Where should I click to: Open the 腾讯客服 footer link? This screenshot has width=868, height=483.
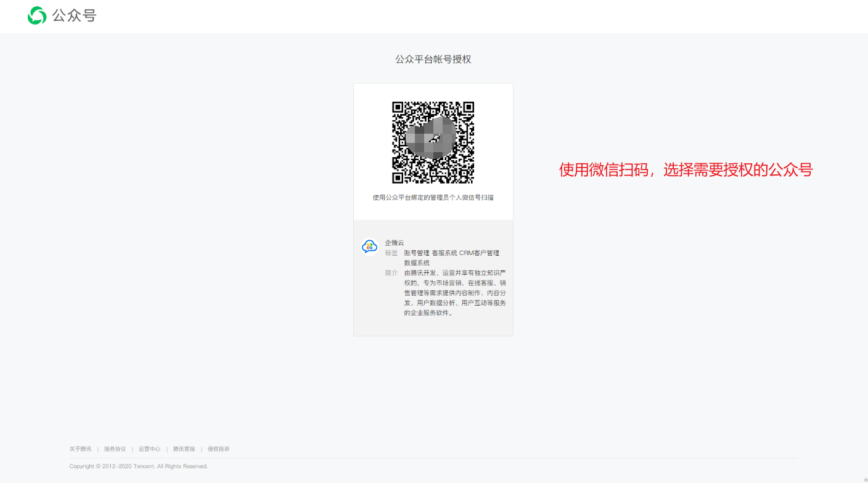click(184, 449)
